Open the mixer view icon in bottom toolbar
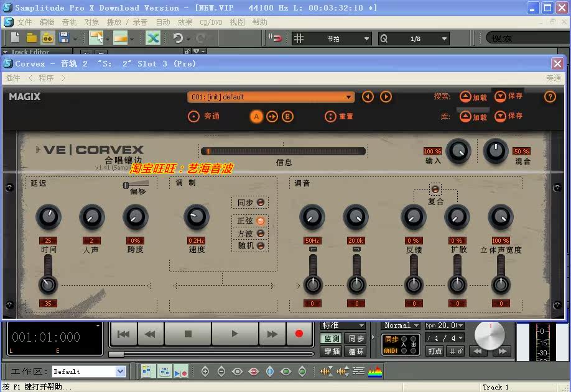This screenshot has width=571, height=392. click(x=164, y=371)
